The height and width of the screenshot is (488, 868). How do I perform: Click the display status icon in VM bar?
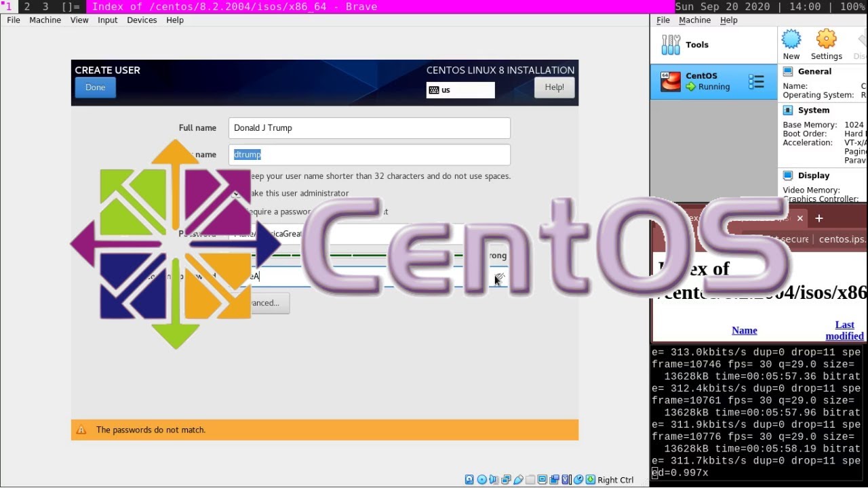pos(542,480)
